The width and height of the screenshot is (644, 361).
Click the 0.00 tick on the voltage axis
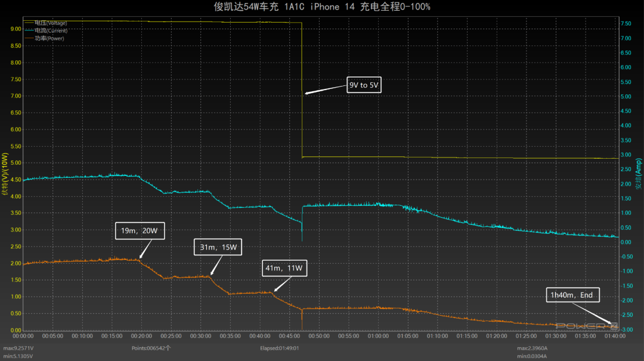pyautogui.click(x=16, y=330)
